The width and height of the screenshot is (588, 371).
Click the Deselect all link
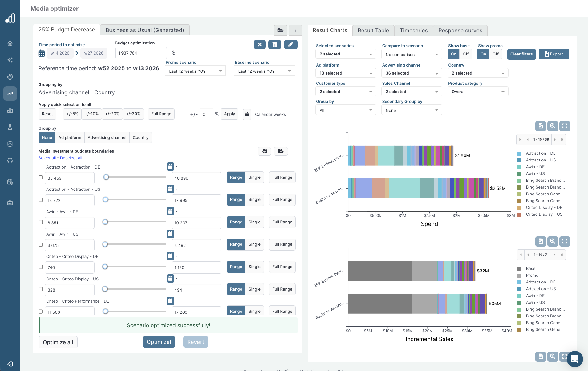click(x=71, y=158)
